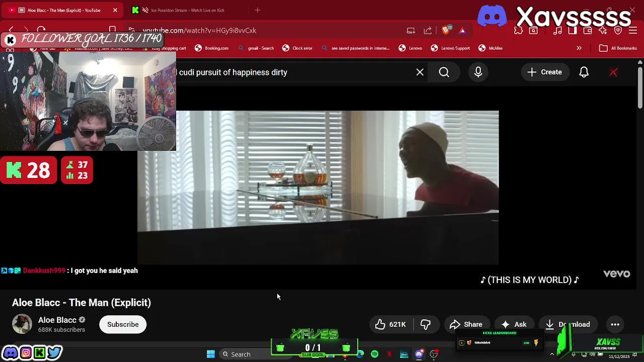Open the McAfee bookmark
The image size is (644, 362).
(491, 48)
